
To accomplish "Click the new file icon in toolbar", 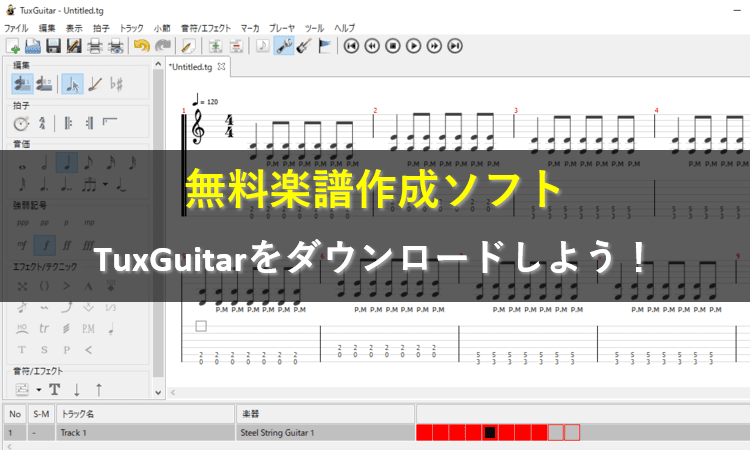I will pos(13,45).
